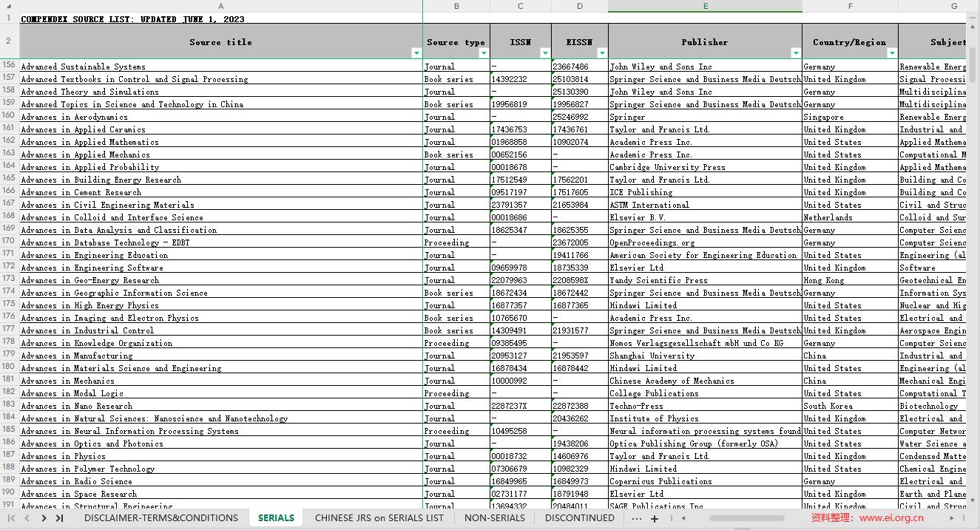Select column D header
The image size is (980, 530).
tap(580, 6)
